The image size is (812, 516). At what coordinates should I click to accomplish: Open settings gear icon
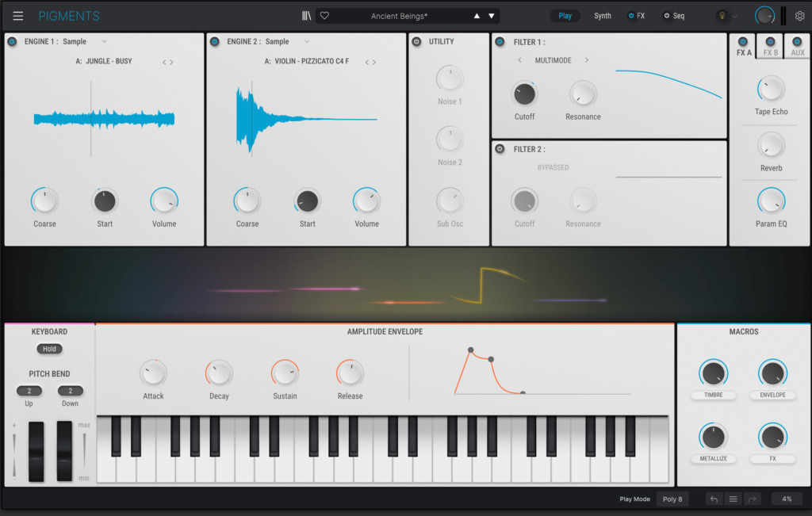click(800, 16)
